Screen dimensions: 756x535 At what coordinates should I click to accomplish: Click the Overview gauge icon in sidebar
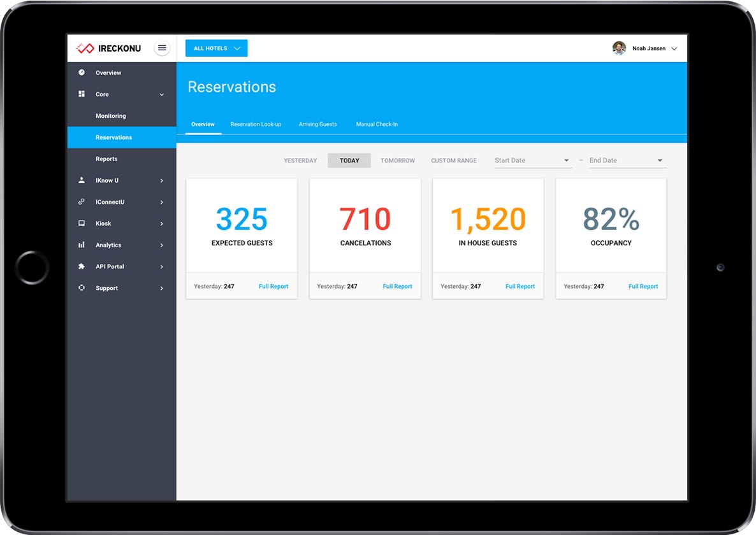82,73
